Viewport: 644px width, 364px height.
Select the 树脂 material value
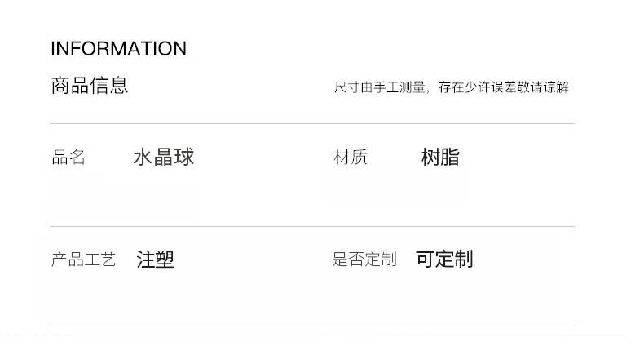(x=440, y=157)
